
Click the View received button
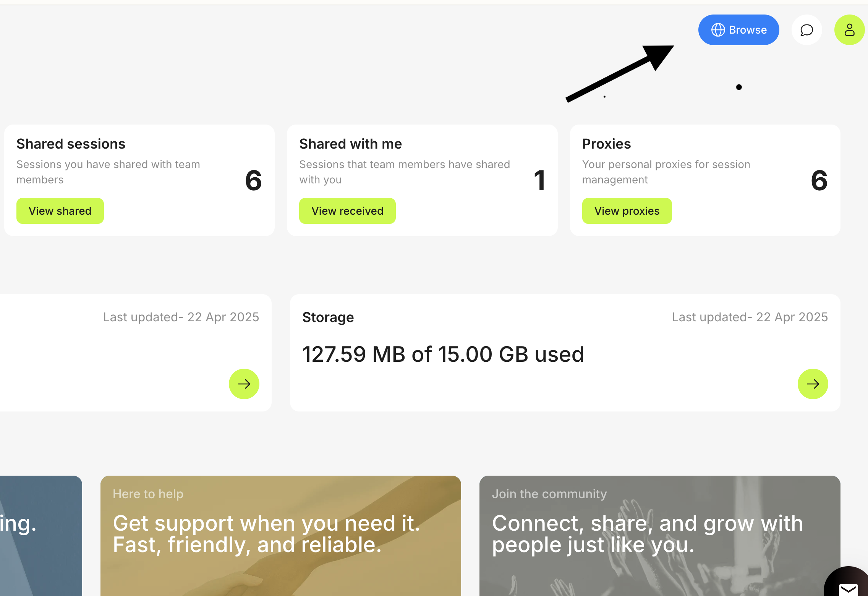pos(347,211)
